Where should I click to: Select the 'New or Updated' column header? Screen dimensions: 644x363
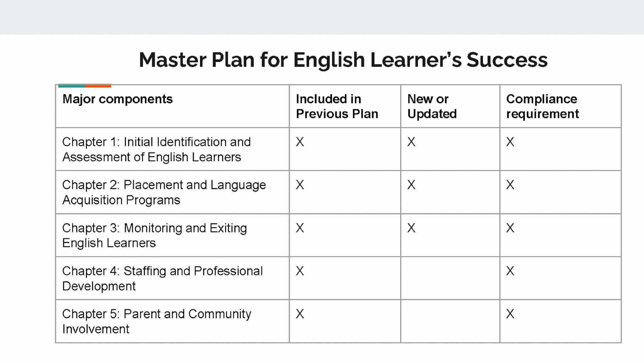pos(432,106)
